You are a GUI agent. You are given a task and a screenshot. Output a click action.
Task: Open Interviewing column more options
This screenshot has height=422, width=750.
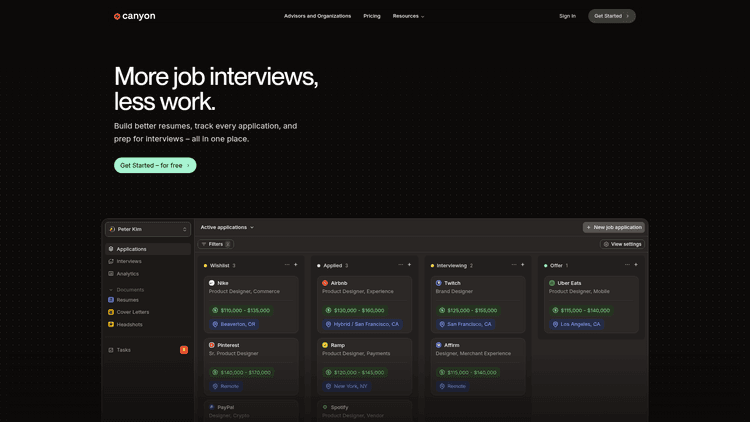pyautogui.click(x=514, y=265)
